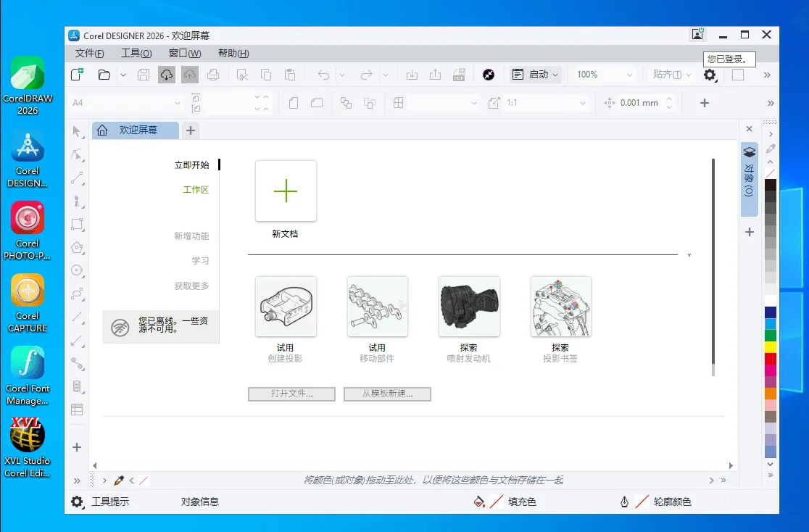Select 立即开始 in welcome sidebar
The width and height of the screenshot is (809, 532).
(x=191, y=165)
